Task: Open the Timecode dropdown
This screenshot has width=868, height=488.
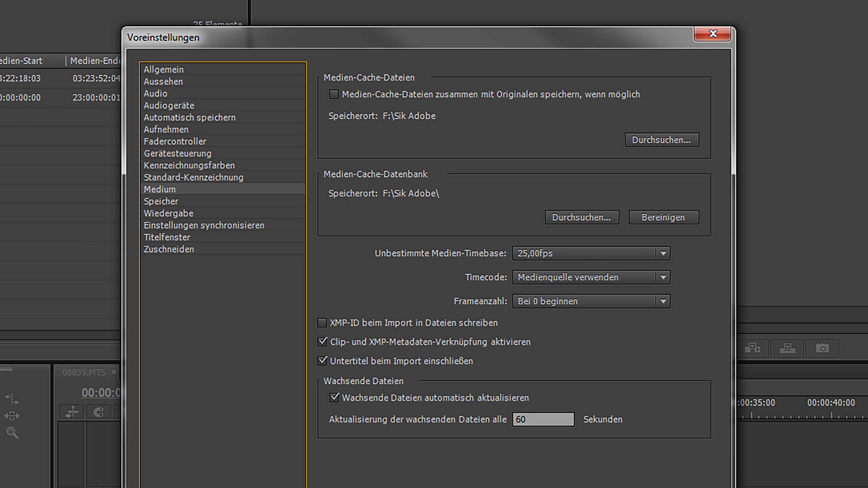Action: (x=591, y=277)
